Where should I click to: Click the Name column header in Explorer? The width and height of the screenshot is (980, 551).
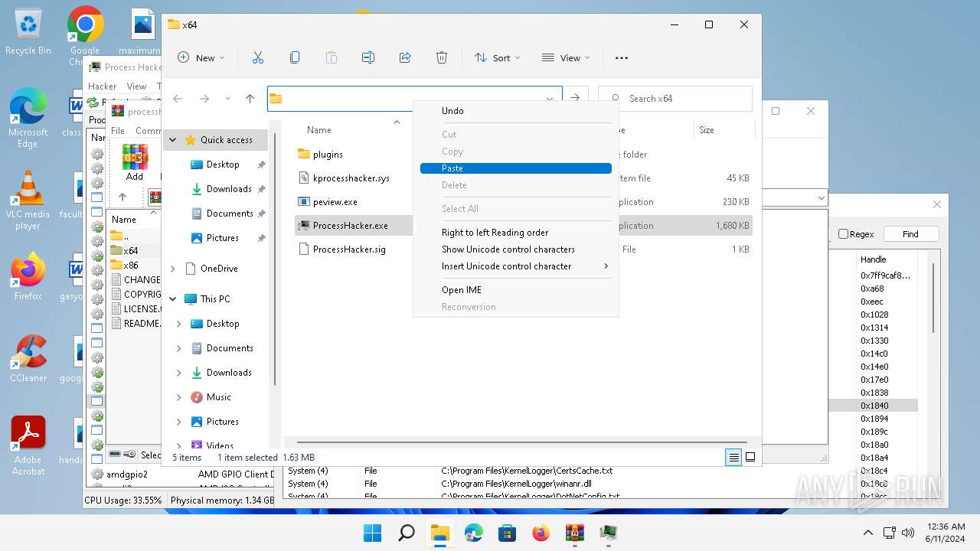[x=319, y=130]
